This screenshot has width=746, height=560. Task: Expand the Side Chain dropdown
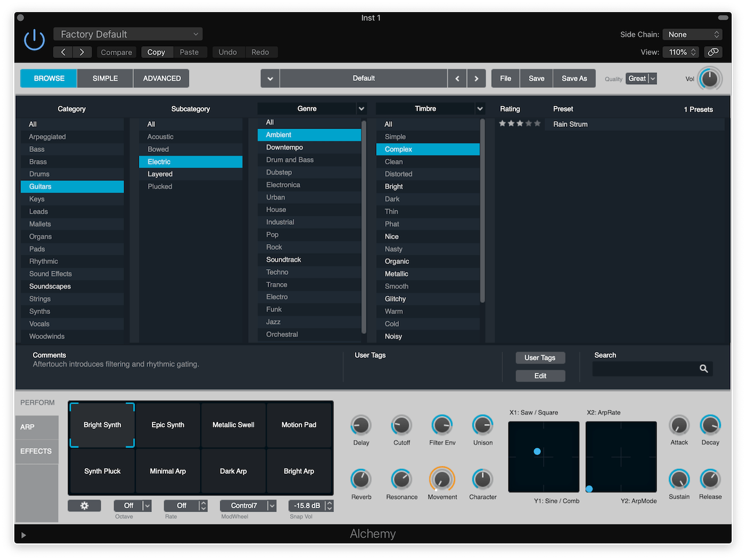pyautogui.click(x=692, y=34)
